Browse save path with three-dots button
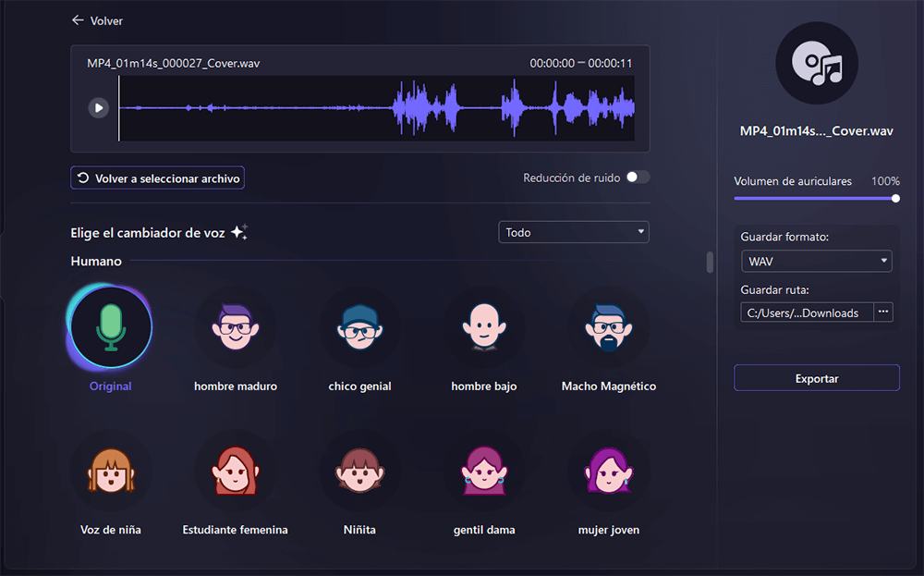The image size is (924, 576). click(883, 313)
